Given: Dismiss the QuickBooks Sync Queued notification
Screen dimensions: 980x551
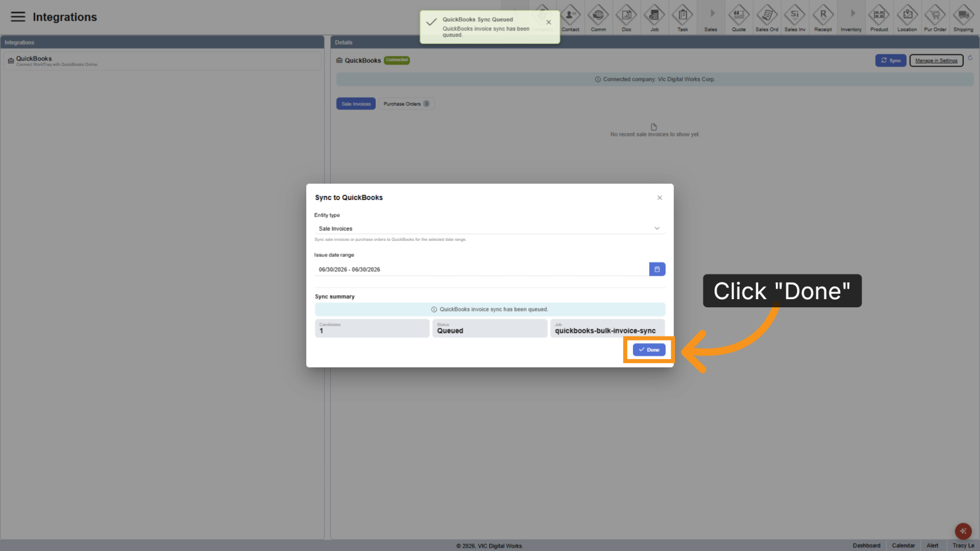Looking at the screenshot, I should click(548, 22).
